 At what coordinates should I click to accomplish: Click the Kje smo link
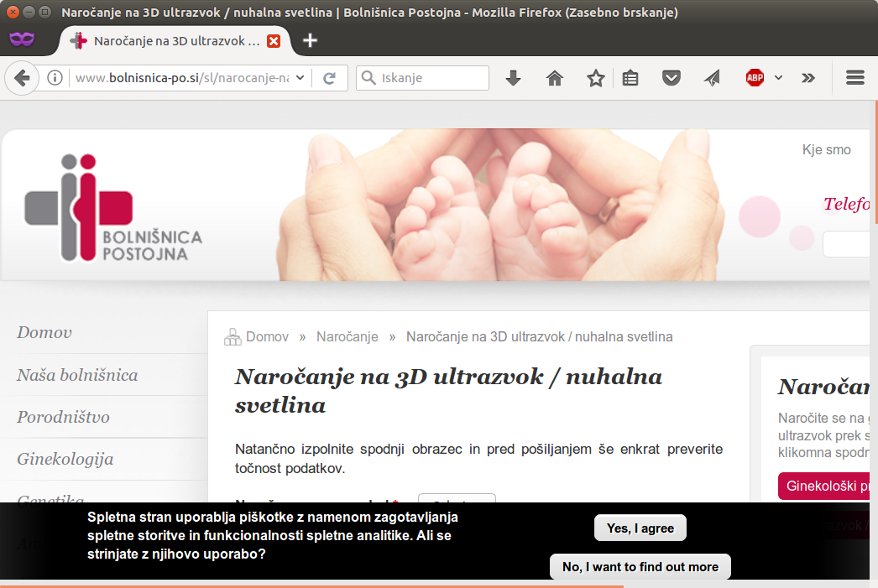(827, 150)
